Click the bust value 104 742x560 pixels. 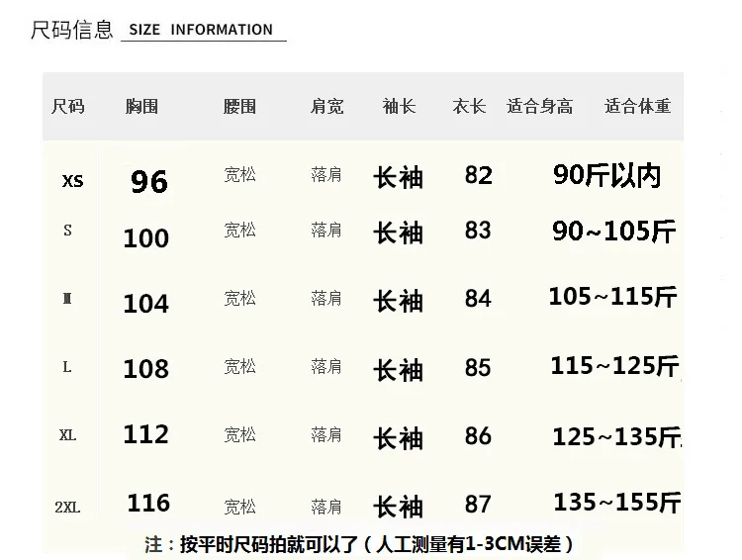coord(145,304)
